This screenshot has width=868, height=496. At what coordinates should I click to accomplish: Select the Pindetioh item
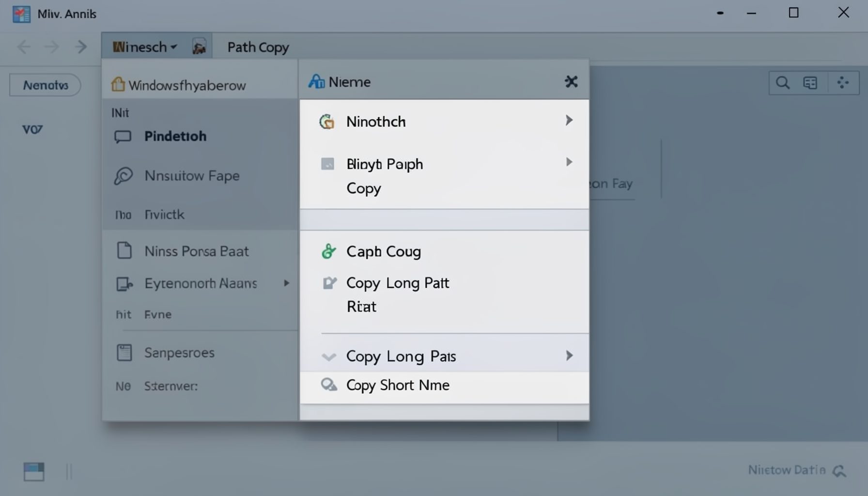point(200,136)
